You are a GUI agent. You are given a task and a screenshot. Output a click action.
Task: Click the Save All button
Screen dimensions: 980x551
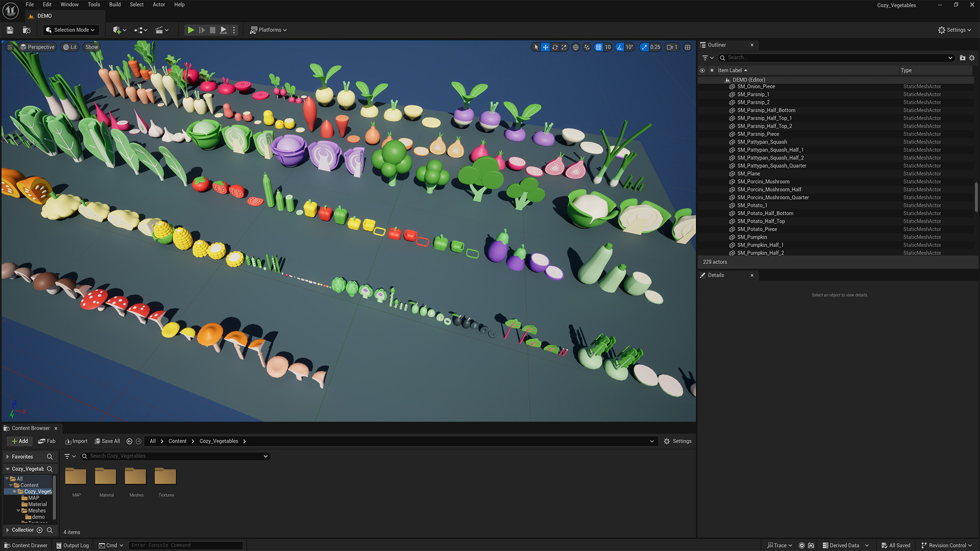click(107, 441)
